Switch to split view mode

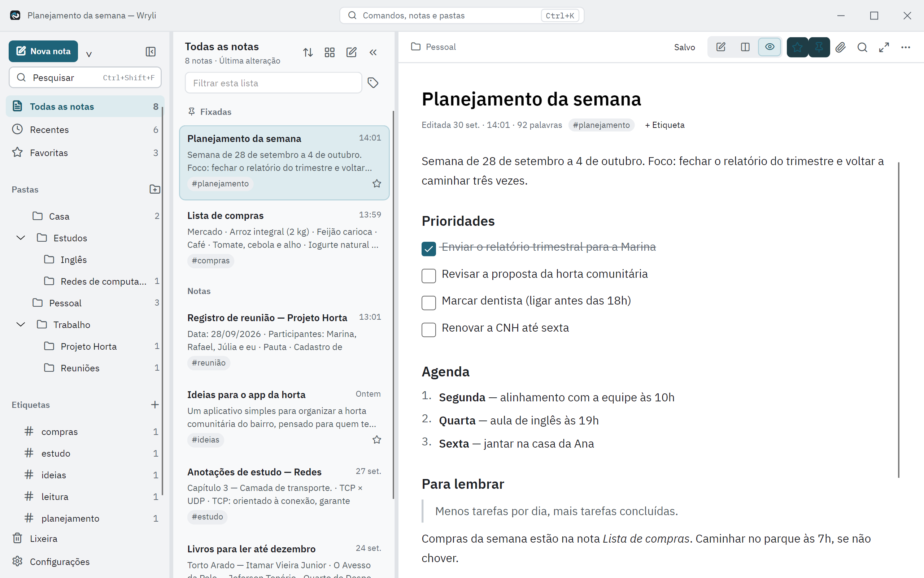click(x=745, y=47)
